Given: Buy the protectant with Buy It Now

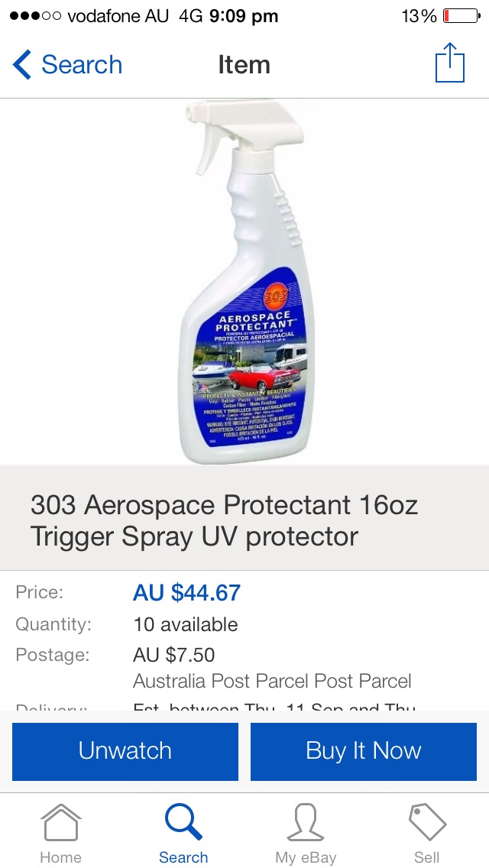Looking at the screenshot, I should pyautogui.click(x=363, y=751).
